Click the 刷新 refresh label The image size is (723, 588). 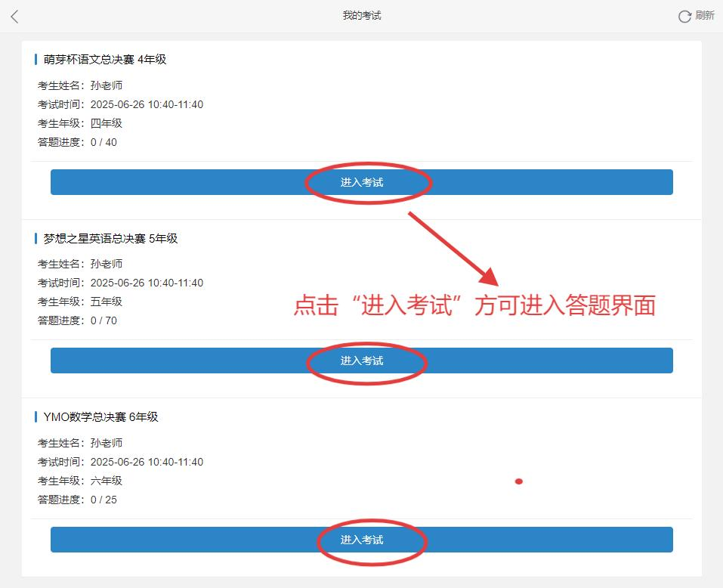[705, 16]
